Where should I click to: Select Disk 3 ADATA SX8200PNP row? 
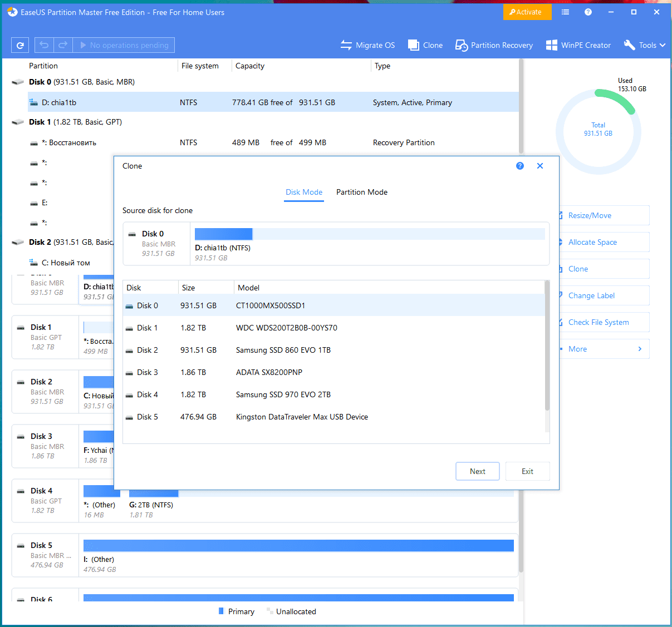click(x=333, y=372)
